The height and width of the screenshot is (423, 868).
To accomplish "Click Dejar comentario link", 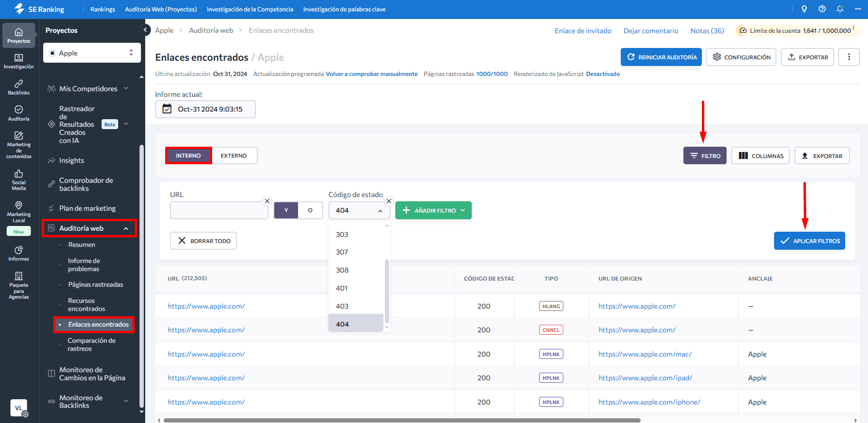I will click(651, 31).
